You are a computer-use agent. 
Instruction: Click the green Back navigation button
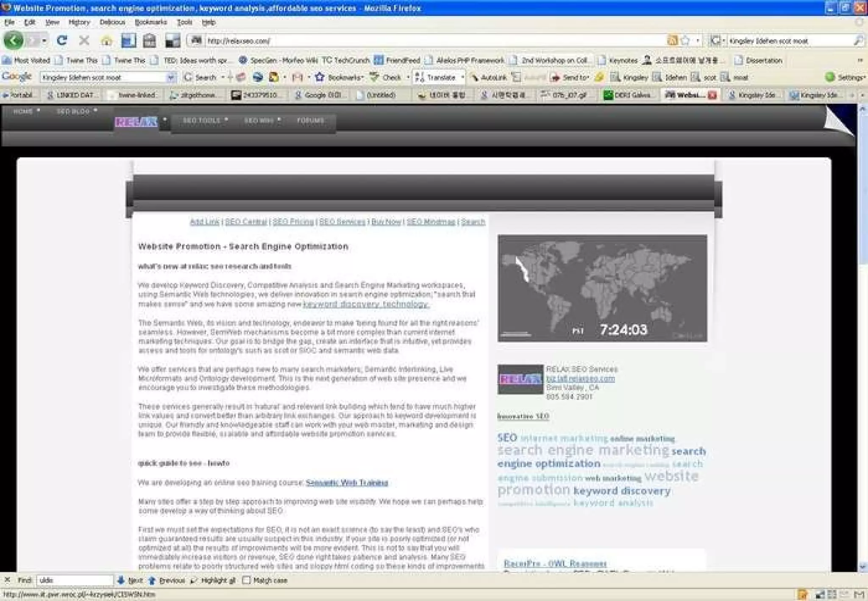[14, 41]
